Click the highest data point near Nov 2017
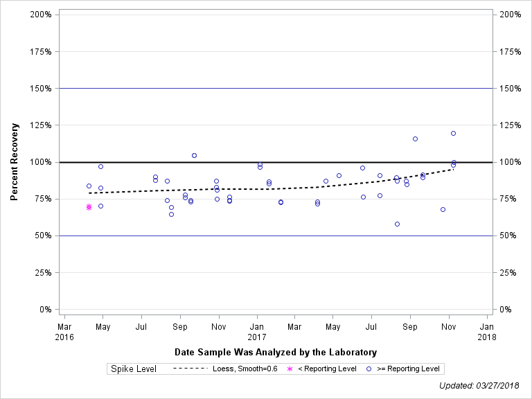Screen dimensions: 532x399 [453, 133]
